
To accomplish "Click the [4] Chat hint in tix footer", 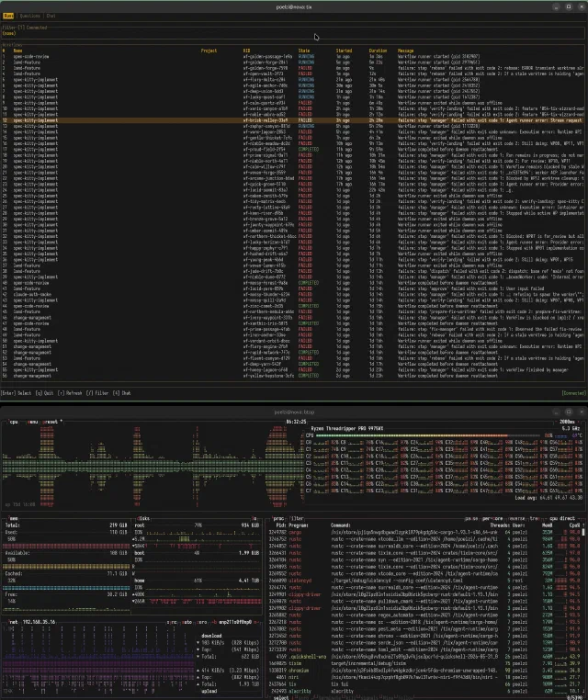I will (x=122, y=393).
